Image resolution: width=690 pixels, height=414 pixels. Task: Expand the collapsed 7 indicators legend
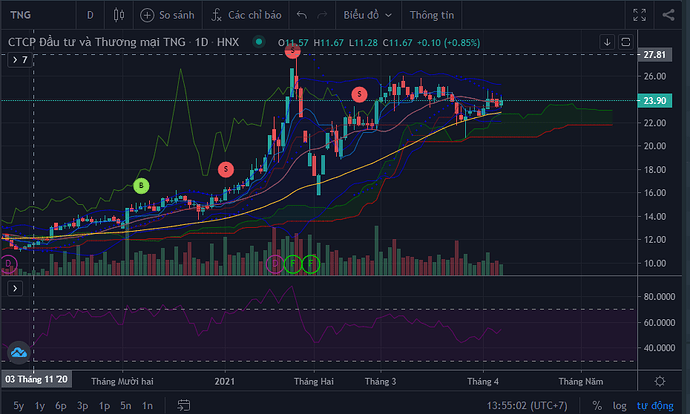tap(20, 60)
